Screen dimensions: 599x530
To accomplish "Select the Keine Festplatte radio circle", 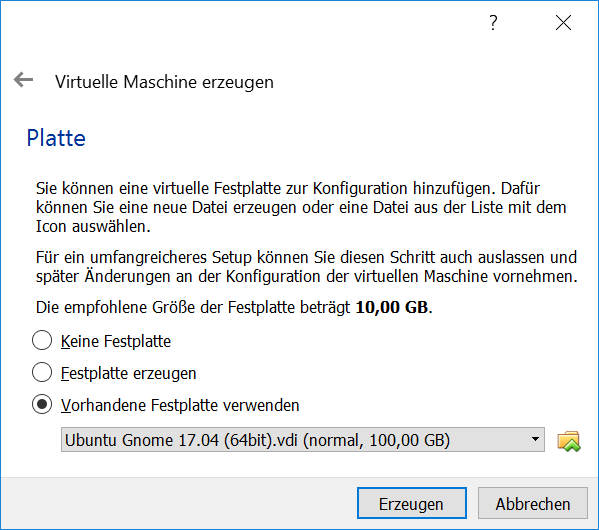I will pyautogui.click(x=42, y=340).
